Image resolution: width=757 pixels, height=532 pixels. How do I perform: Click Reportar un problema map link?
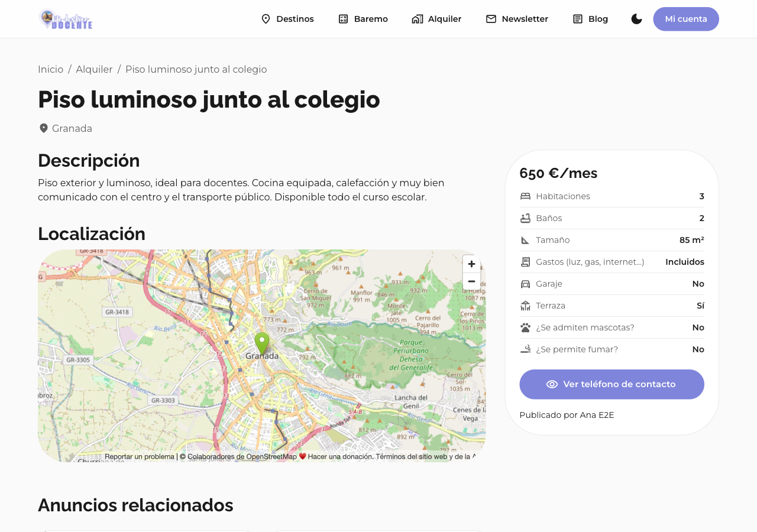click(140, 456)
